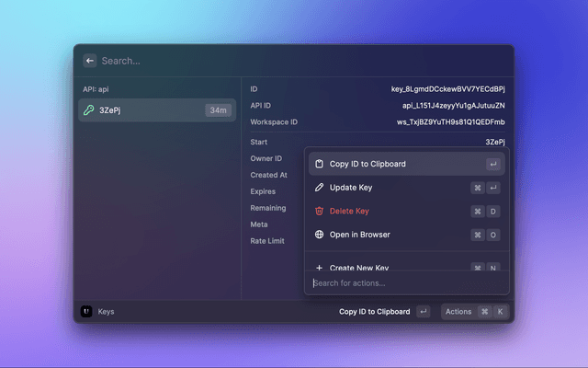
Task: Click the globe icon for Open in Browser
Action: coord(319,235)
